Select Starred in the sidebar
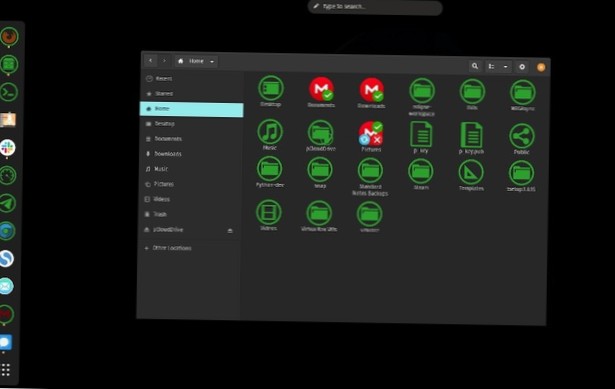This screenshot has width=615, height=389. (x=192, y=94)
